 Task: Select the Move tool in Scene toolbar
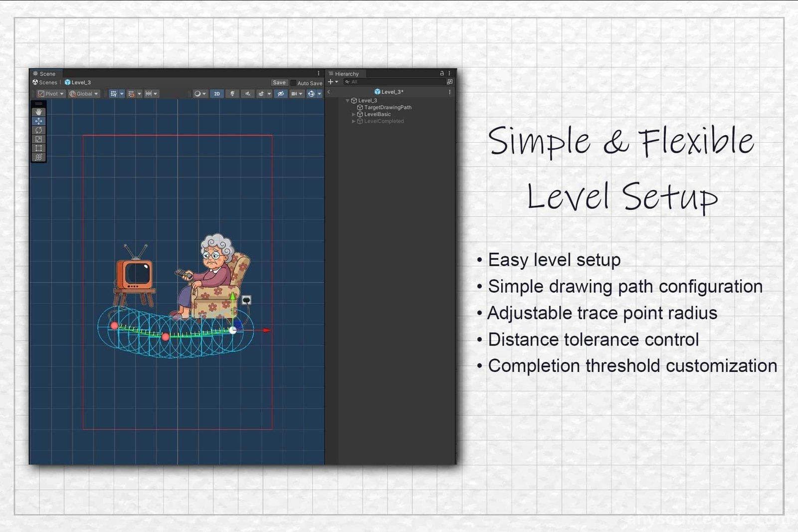point(38,121)
